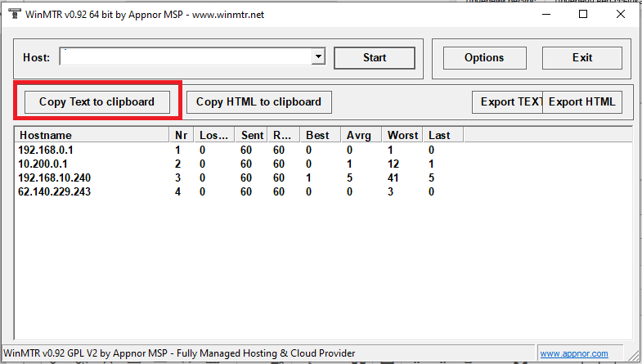The height and width of the screenshot is (364, 642).
Task: Click the Export HTML button
Action: click(582, 102)
